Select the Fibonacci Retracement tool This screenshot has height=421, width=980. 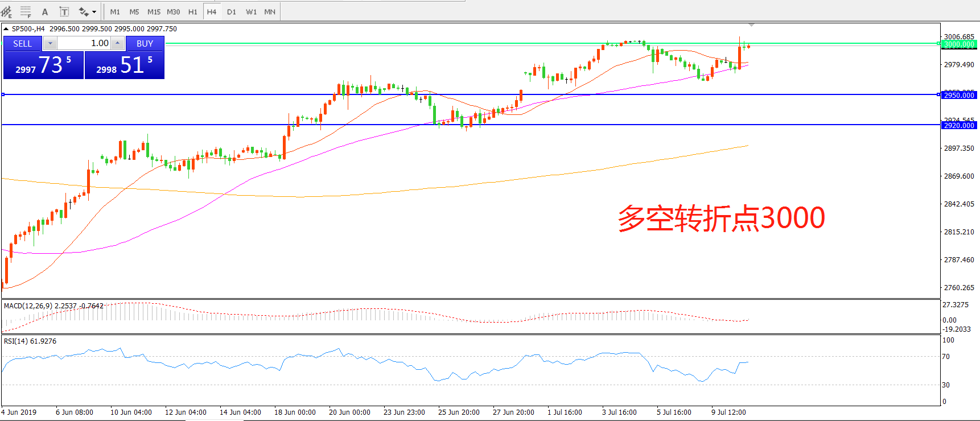[x=26, y=11]
